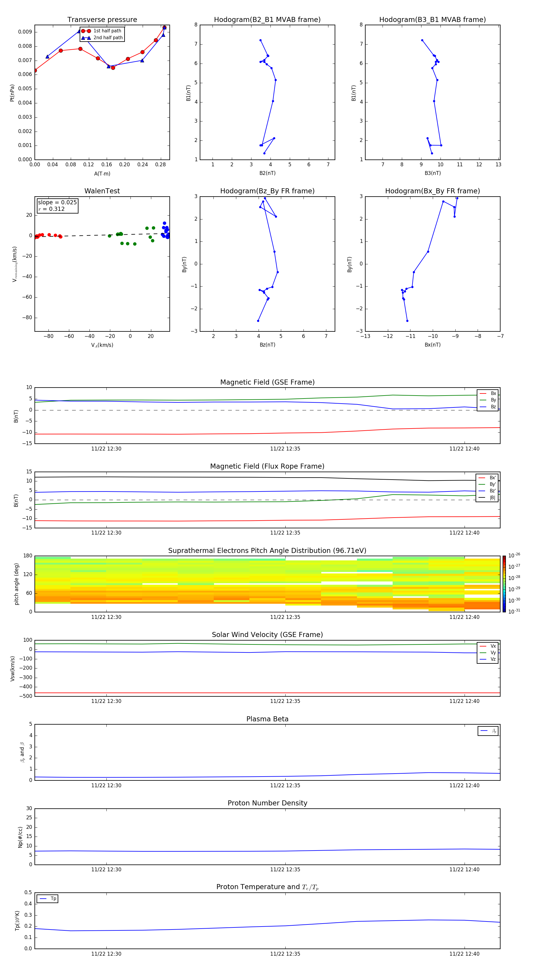Click the Suprathermal Electrons Pitch Angle Distribution title
535x980 pixels.
267,551
